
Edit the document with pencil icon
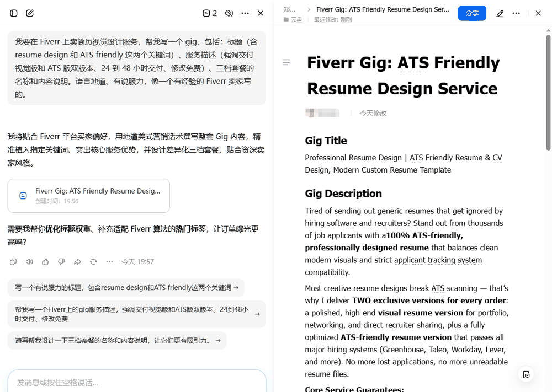[x=500, y=14]
